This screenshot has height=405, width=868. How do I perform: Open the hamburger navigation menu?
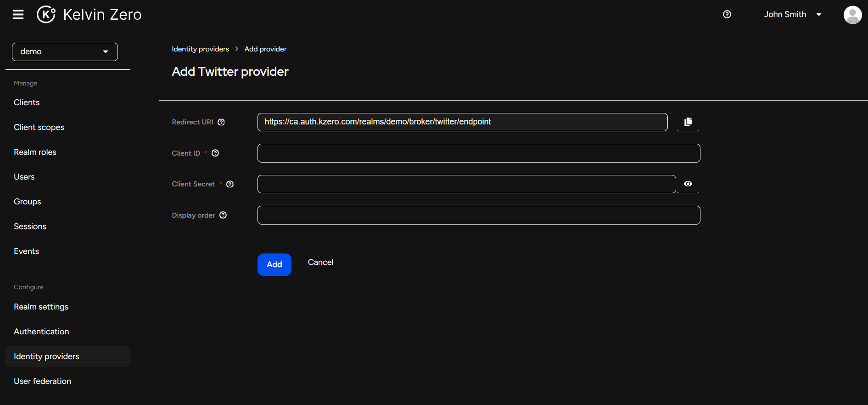pos(18,15)
